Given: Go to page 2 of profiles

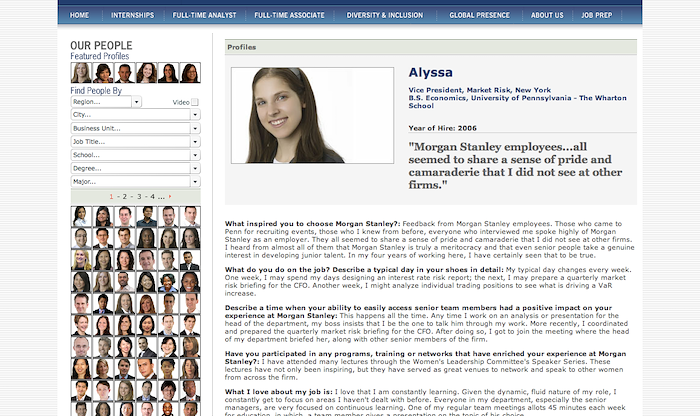Looking at the screenshot, I should 125,196.
